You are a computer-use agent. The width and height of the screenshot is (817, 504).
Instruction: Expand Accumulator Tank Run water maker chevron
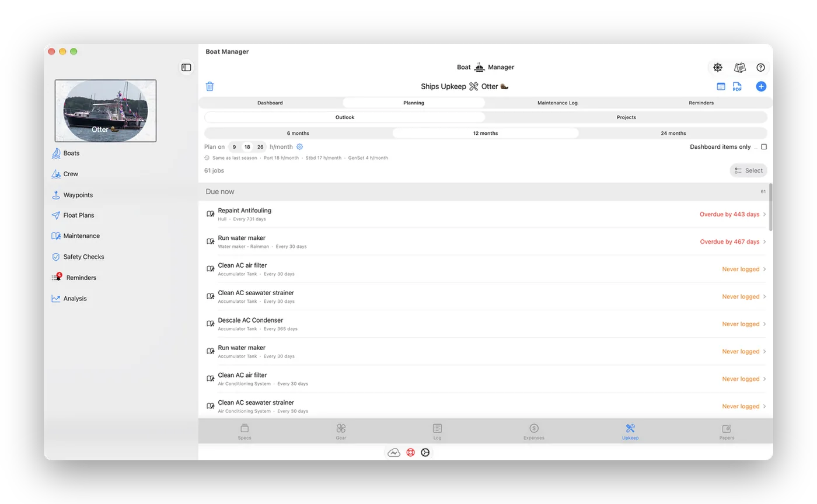click(764, 351)
